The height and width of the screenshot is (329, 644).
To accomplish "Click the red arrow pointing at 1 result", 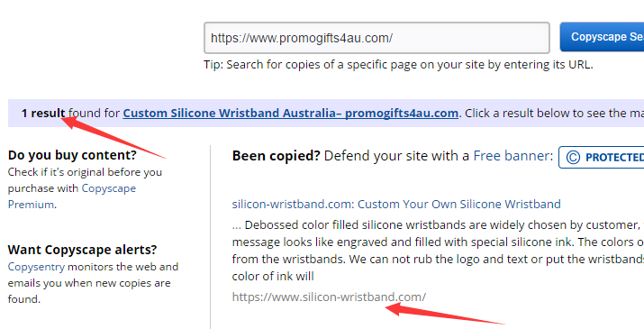I will pos(113,137).
